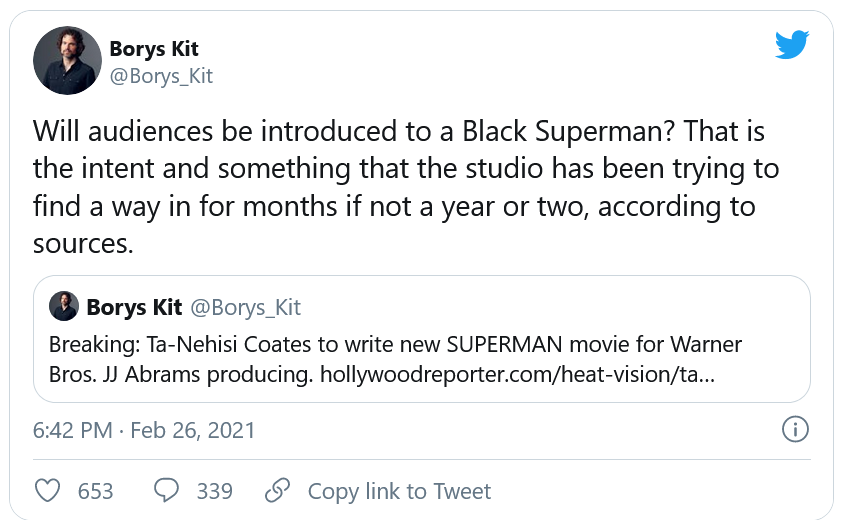
Task: Click the gray @Borys_Kit handle in the quoted tweet
Action: [x=245, y=306]
